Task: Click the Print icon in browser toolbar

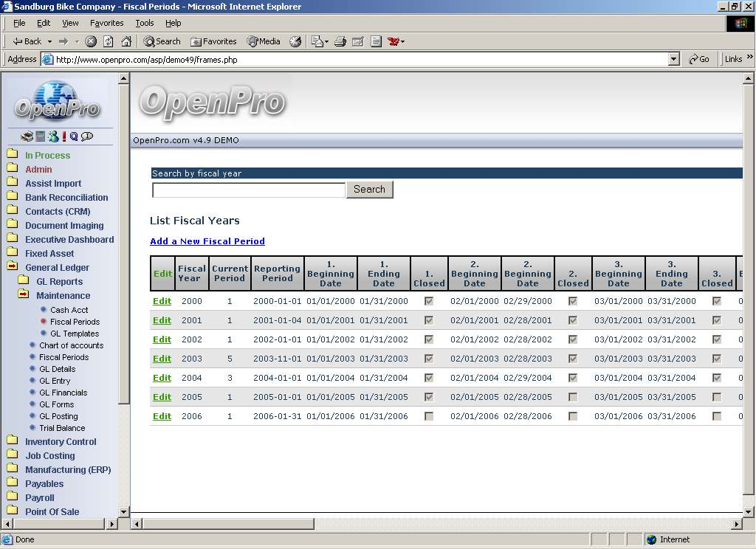Action: pyautogui.click(x=340, y=41)
